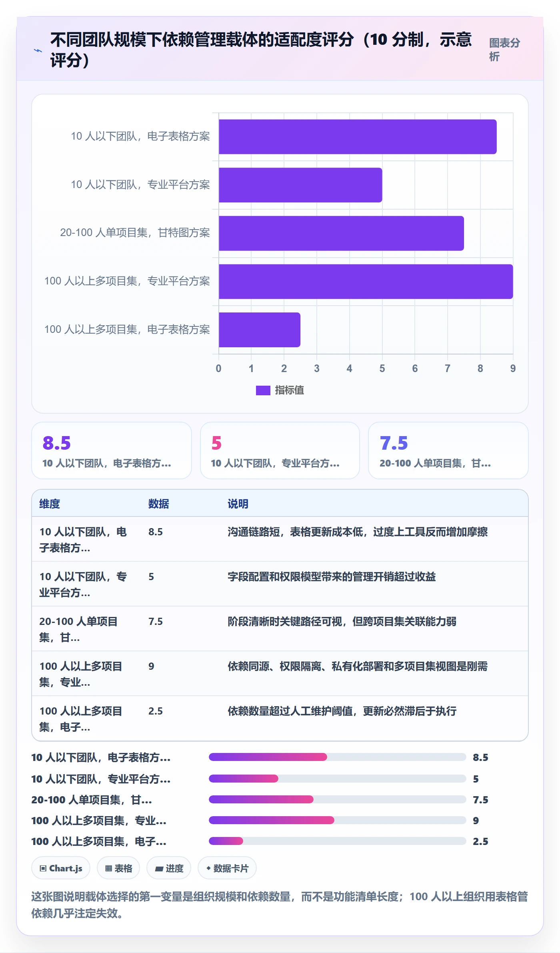Click the 数据 column header
Screen dimensions: 560x953
pos(159,504)
